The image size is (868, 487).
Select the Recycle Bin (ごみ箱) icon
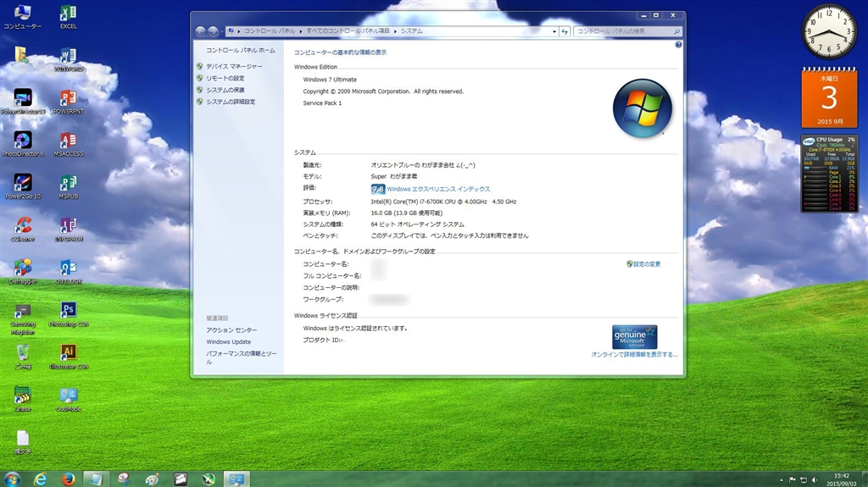(23, 357)
